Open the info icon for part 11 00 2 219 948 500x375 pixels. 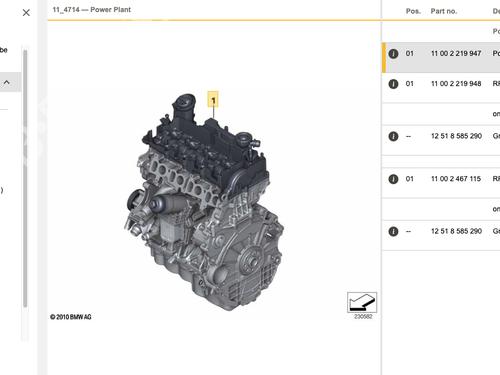tap(393, 84)
